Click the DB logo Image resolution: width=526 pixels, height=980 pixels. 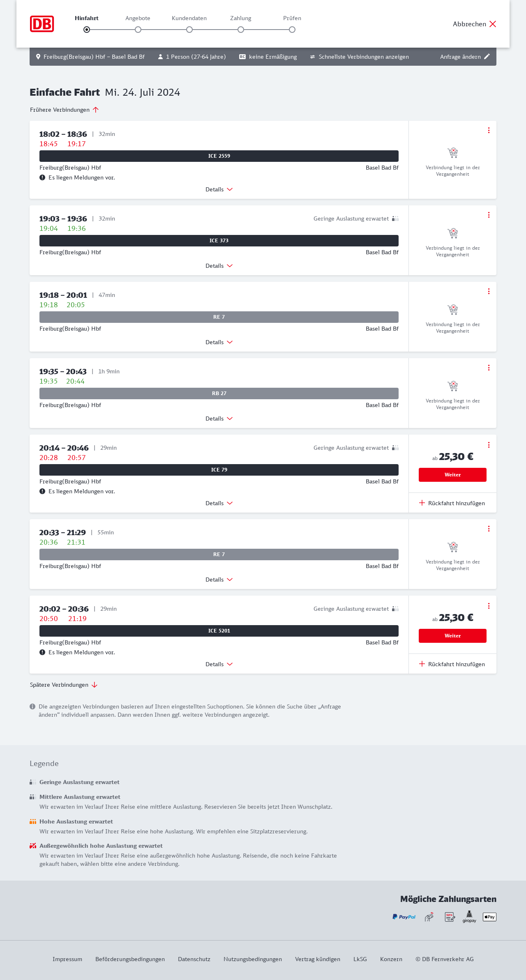(x=42, y=24)
